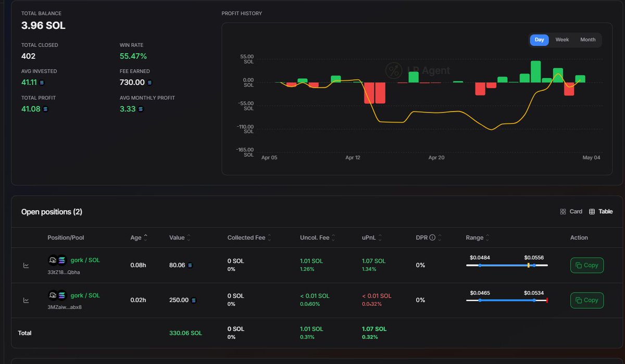Click Win Rate 55.47% value
Screen dimensions: 625x364
click(133, 56)
